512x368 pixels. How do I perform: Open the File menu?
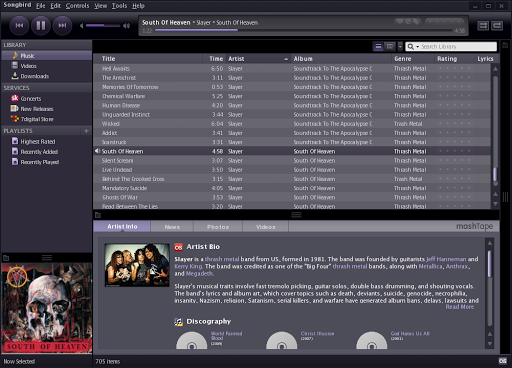click(x=40, y=6)
